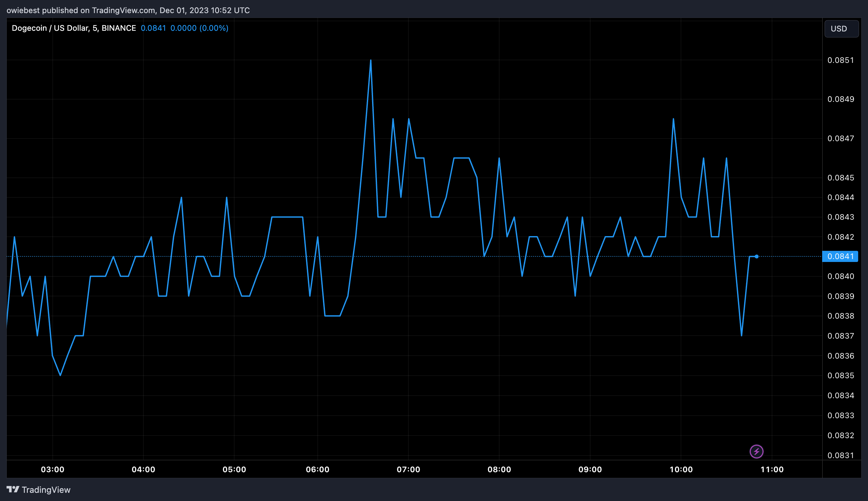Click the Dogecoin / US Dollar symbol title
This screenshot has width=868, height=501.
(x=74, y=28)
